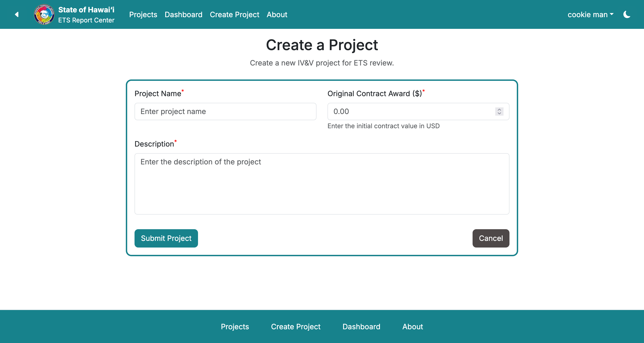Click 'Enter the initial contract value in USD' hint
This screenshot has height=343, width=644.
tap(383, 126)
